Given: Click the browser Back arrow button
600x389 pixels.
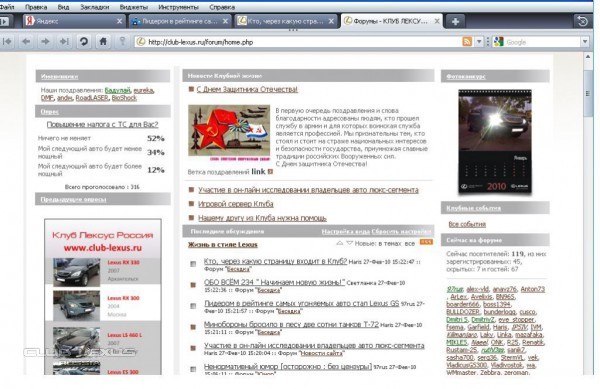Looking at the screenshot, I should point(26,42).
